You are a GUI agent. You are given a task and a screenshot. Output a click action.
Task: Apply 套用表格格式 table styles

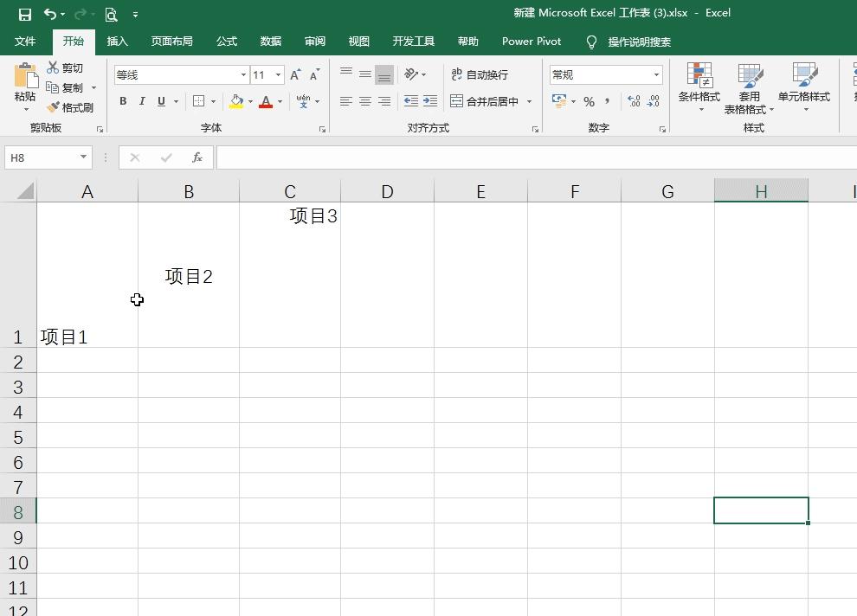click(x=750, y=85)
